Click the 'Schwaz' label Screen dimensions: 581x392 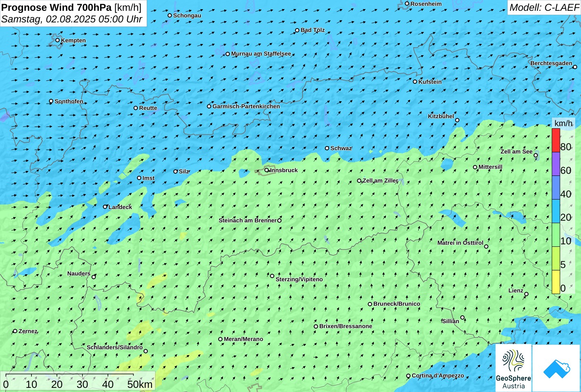point(341,148)
